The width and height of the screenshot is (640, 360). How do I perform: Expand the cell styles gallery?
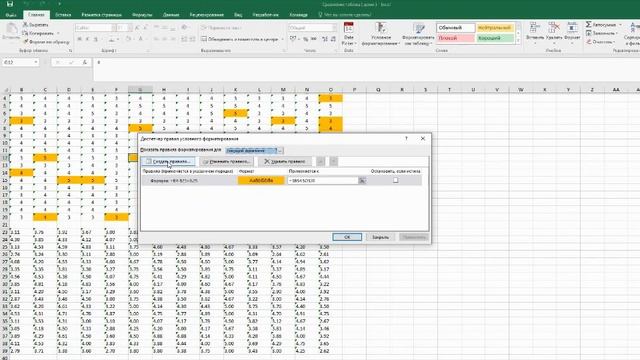point(518,41)
